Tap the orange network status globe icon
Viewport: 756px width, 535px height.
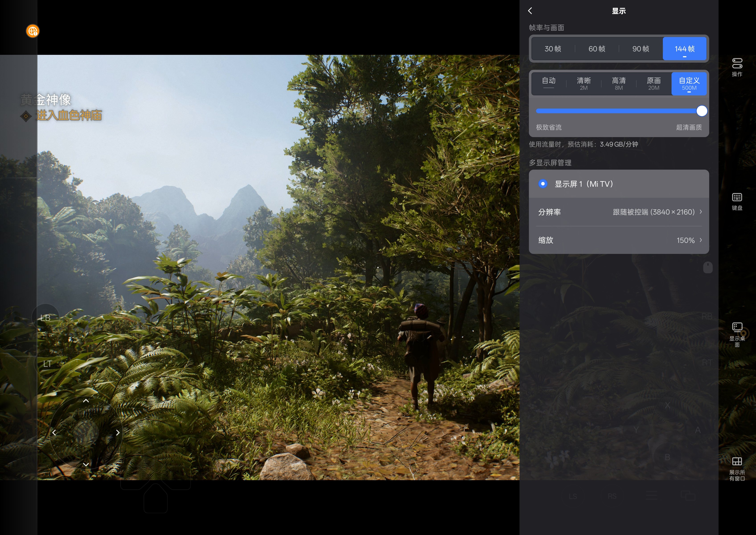[x=33, y=31]
